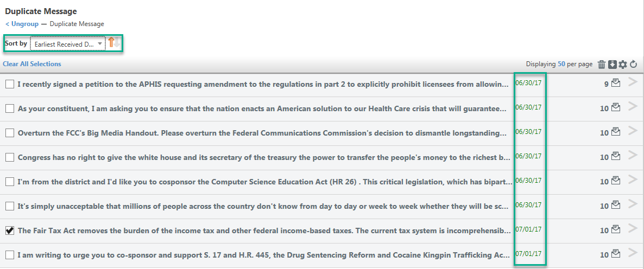This screenshot has width=644, height=269.
Task: Check the APHIS petition message checkbox
Action: pyautogui.click(x=10, y=85)
